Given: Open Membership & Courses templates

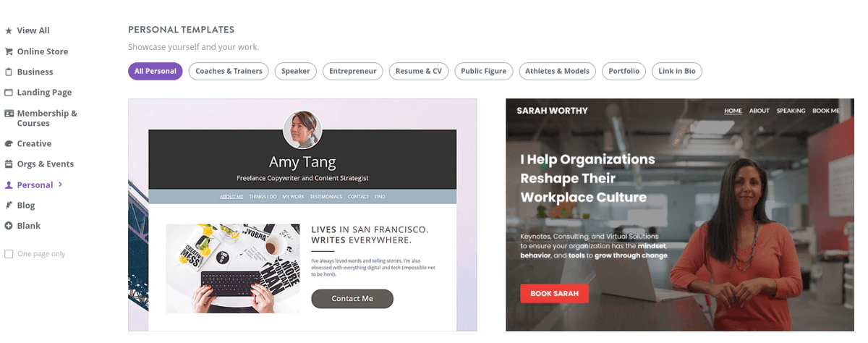Looking at the screenshot, I should (x=47, y=118).
